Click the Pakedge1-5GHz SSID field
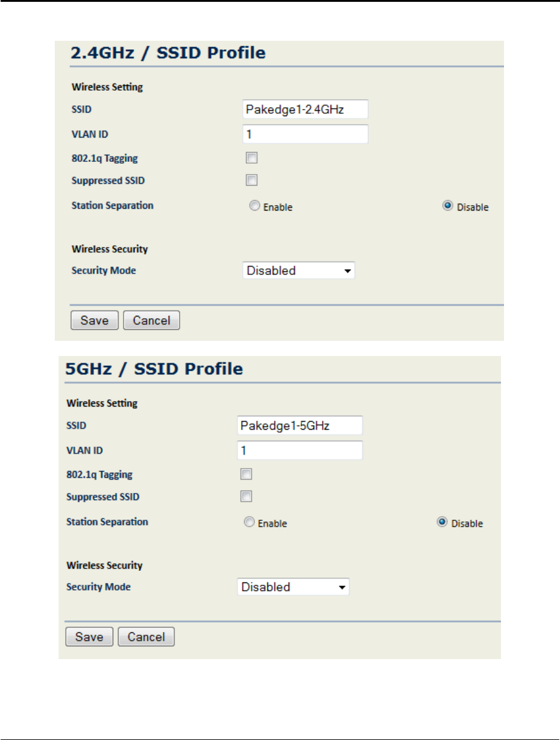This screenshot has height=740, width=560. tap(299, 425)
